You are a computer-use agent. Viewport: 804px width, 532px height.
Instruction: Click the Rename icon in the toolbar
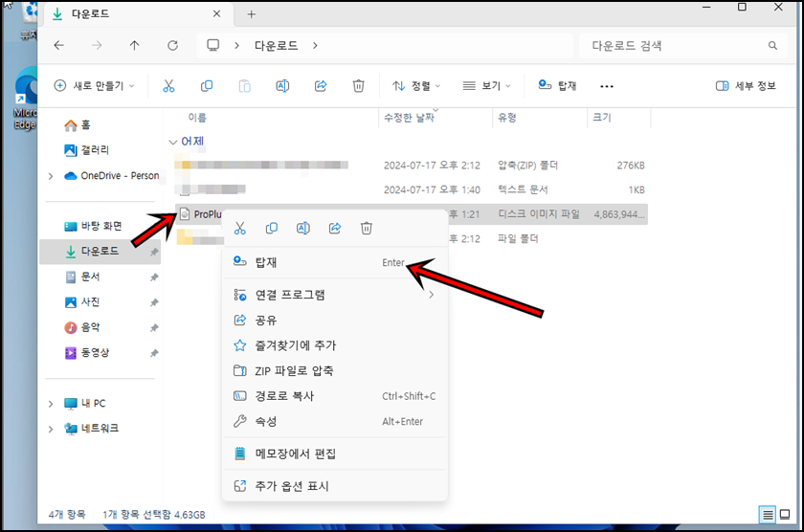click(282, 86)
